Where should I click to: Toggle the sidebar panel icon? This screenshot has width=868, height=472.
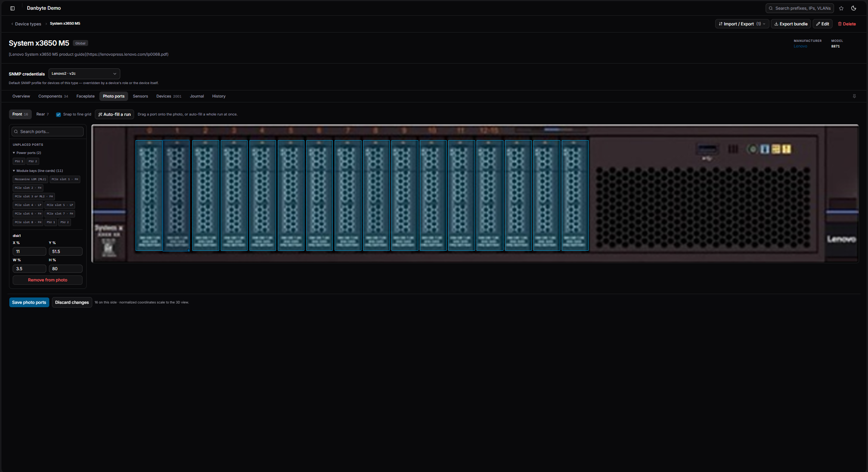[x=12, y=8]
